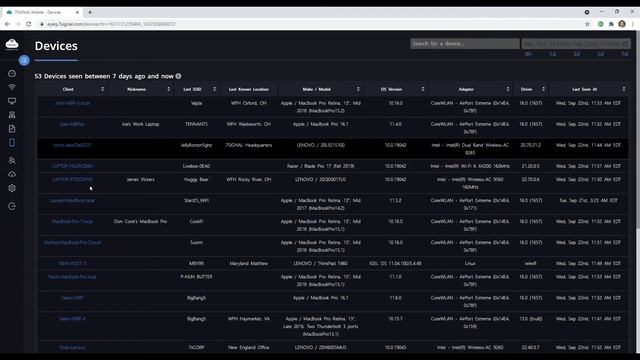
Task: Select the 5d time range shortcut
Action: [600, 54]
